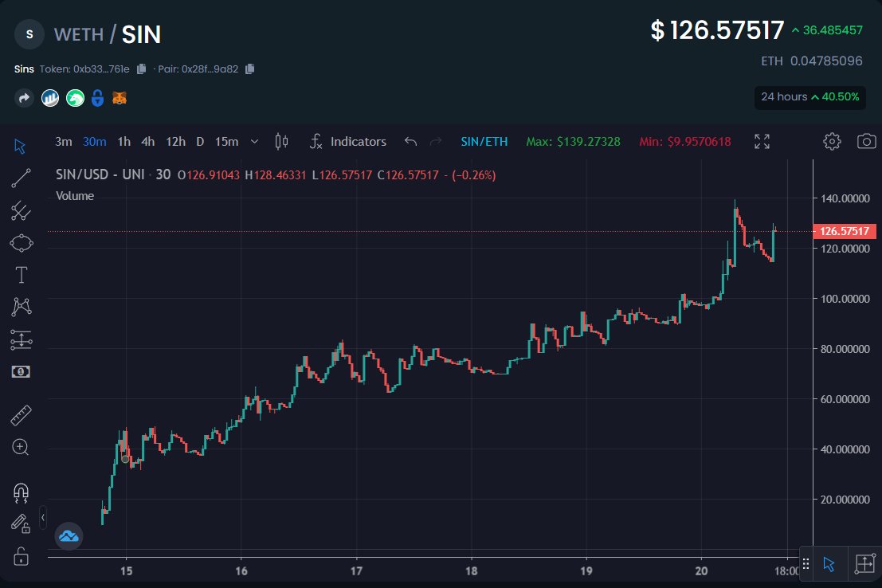Copy the pair address
Image resolution: width=882 pixels, height=588 pixels.
click(249, 69)
